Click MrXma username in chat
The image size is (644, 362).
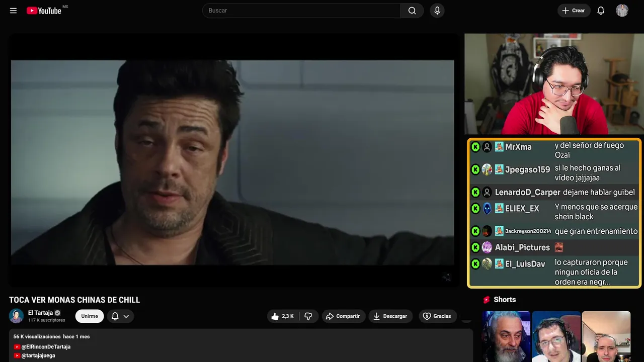[x=518, y=147]
